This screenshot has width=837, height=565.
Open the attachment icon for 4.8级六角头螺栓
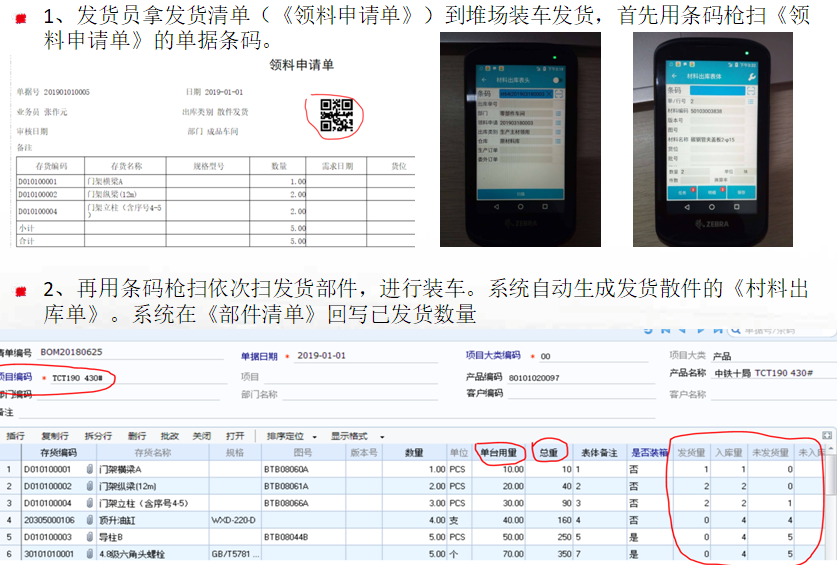click(x=89, y=554)
